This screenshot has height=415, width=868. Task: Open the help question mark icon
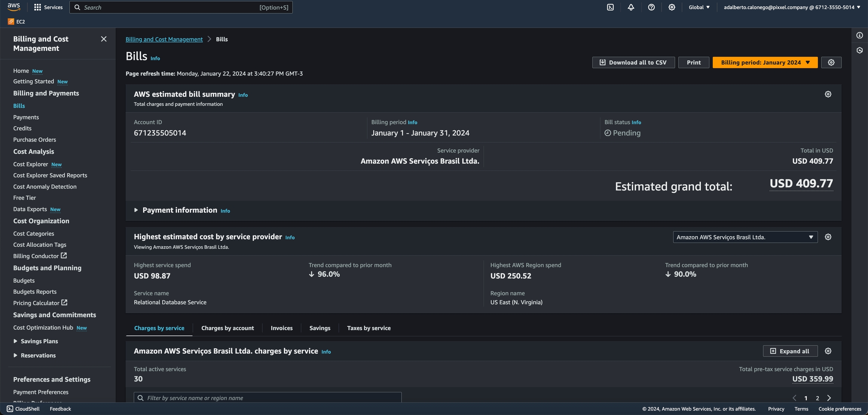(651, 7)
